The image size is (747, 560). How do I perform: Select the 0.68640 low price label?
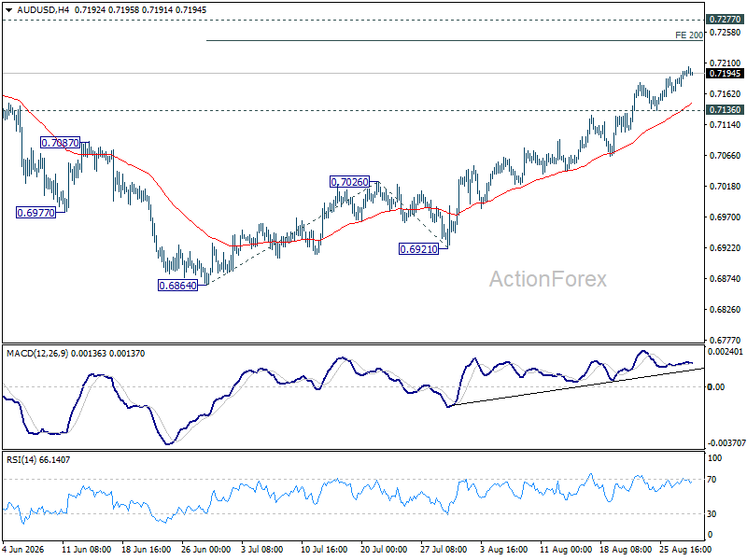click(177, 286)
